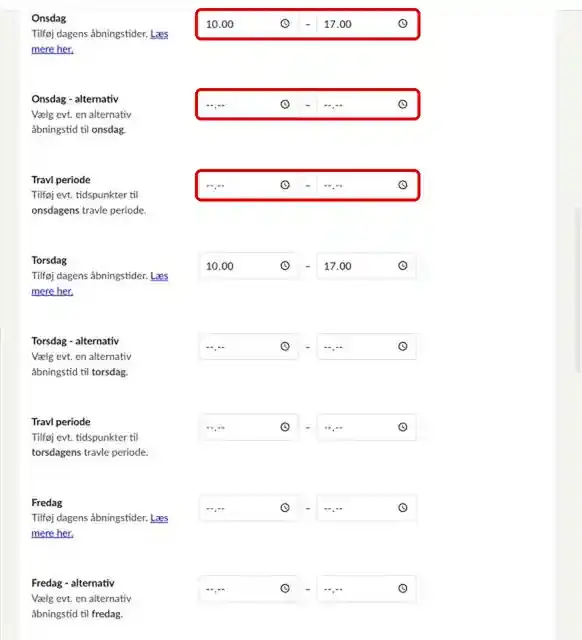The height and width of the screenshot is (640, 582).
Task: Select end time field for onsdagens travle periode
Action: point(367,185)
